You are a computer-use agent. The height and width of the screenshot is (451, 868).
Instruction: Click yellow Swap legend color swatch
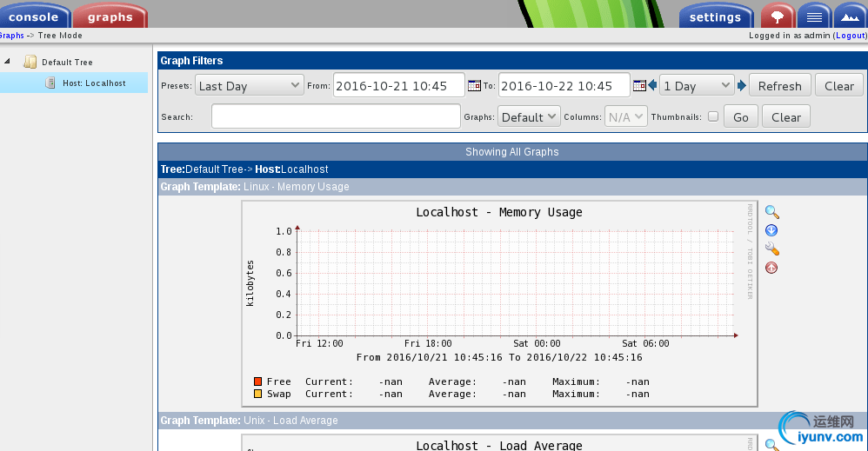click(257, 394)
